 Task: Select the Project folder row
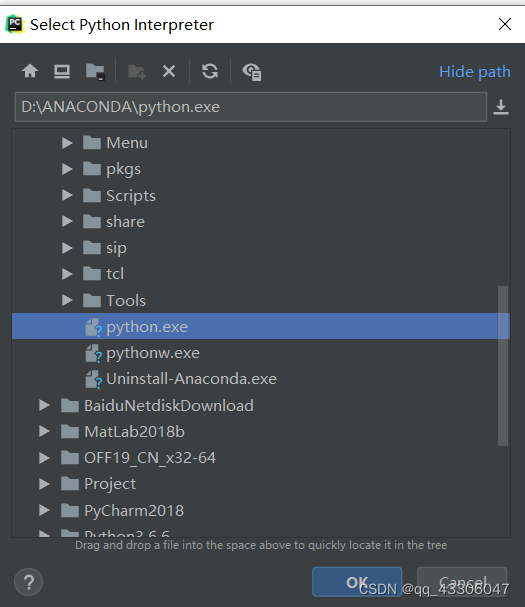tap(261, 484)
